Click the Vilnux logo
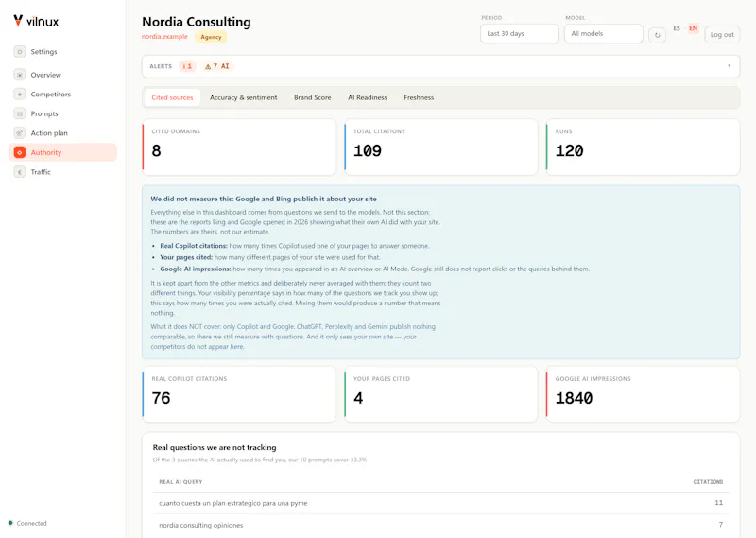This screenshot has width=756, height=538. [36, 21]
